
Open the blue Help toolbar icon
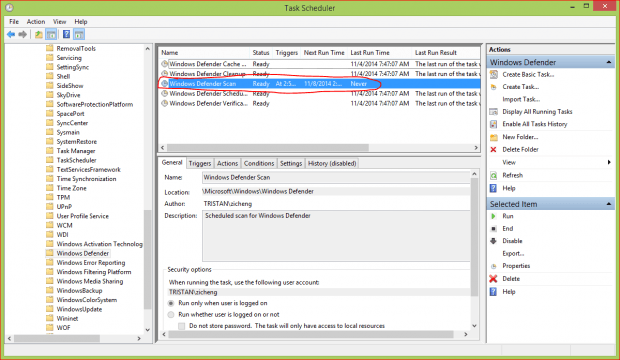66,34
